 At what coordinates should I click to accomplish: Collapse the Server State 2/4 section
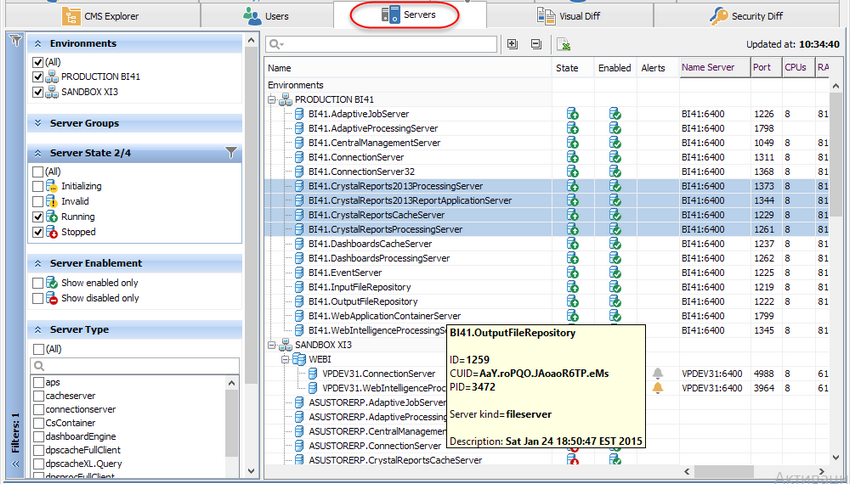[38, 153]
